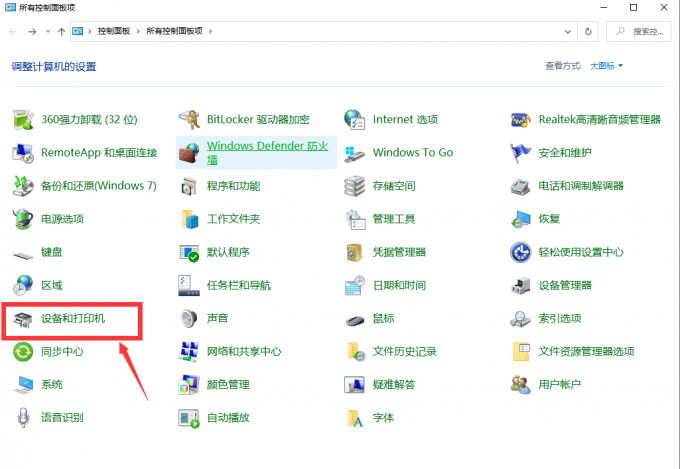Click the control panel icon in address bar
Viewport: 680px width, 469px height.
(78, 31)
